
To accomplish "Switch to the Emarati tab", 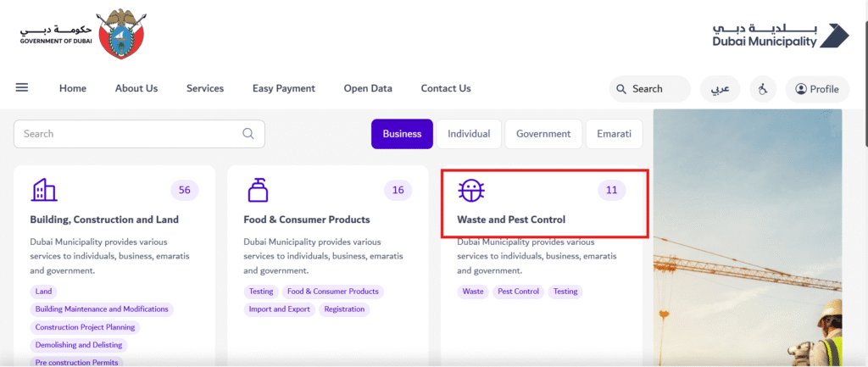I will tap(614, 134).
